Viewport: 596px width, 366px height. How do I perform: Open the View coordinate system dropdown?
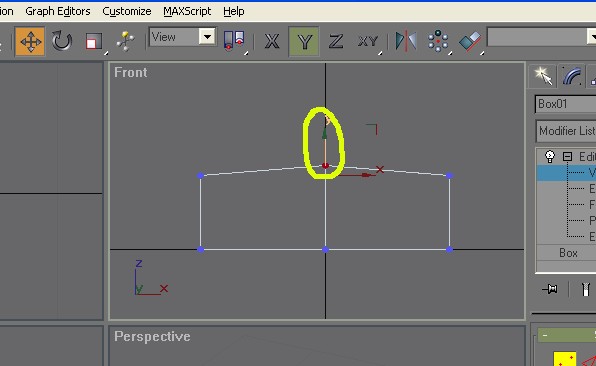click(x=183, y=37)
